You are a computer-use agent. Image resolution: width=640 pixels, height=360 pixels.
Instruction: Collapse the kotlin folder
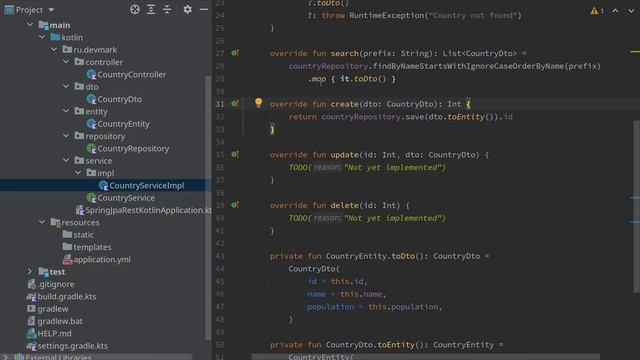[x=42, y=37]
